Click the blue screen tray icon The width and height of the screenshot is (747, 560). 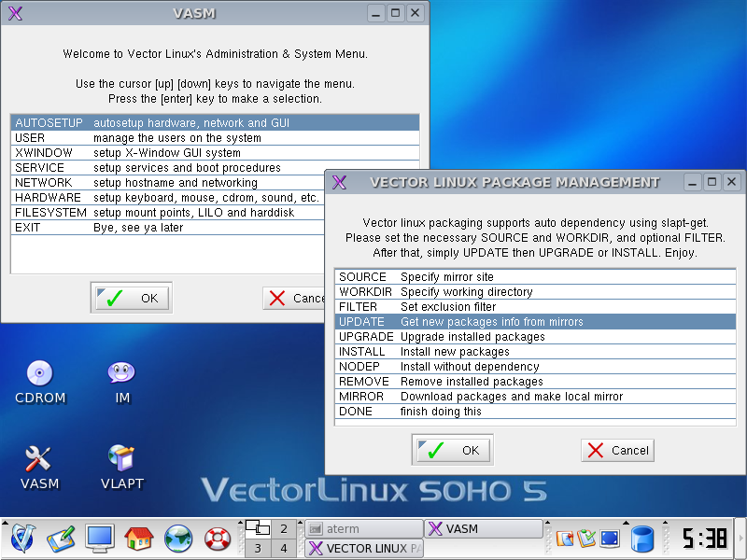(x=610, y=539)
